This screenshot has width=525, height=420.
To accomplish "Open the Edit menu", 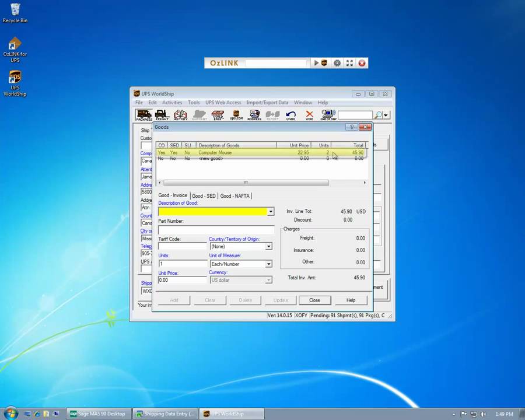I will click(152, 103).
